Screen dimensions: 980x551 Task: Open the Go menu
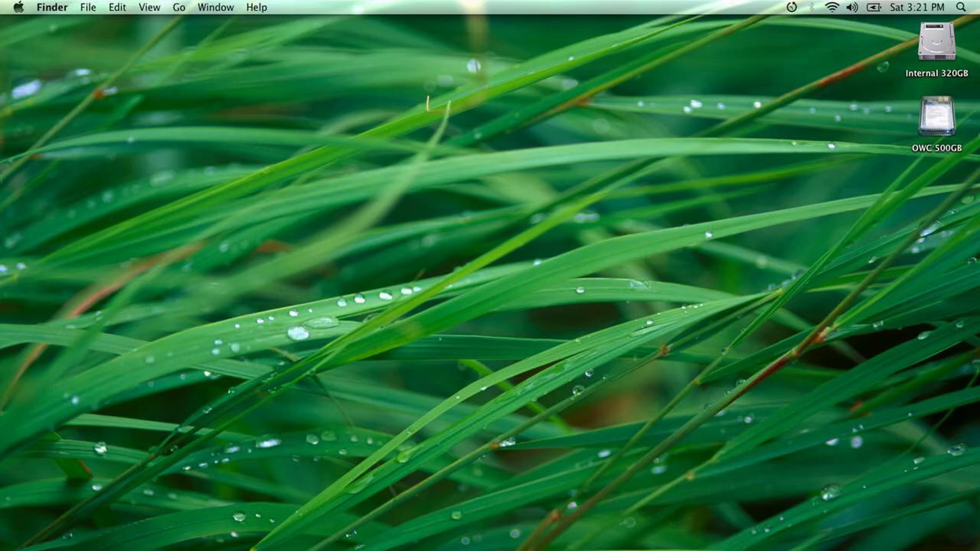click(179, 7)
